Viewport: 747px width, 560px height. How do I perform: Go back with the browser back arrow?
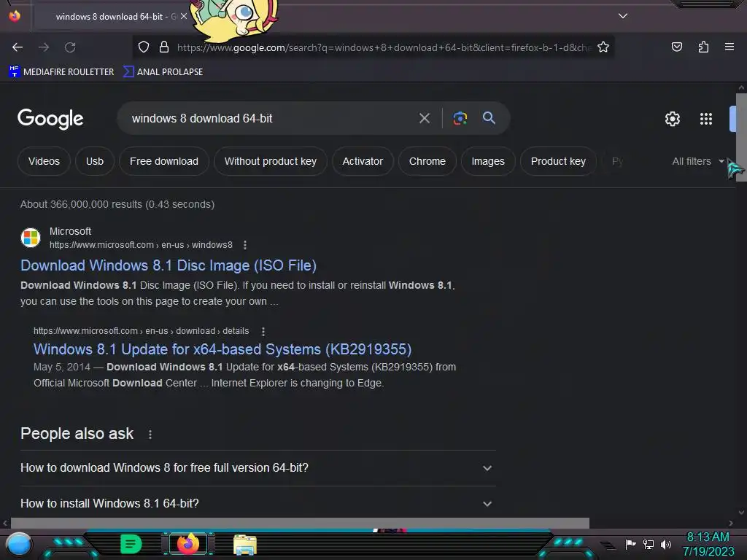click(x=18, y=47)
